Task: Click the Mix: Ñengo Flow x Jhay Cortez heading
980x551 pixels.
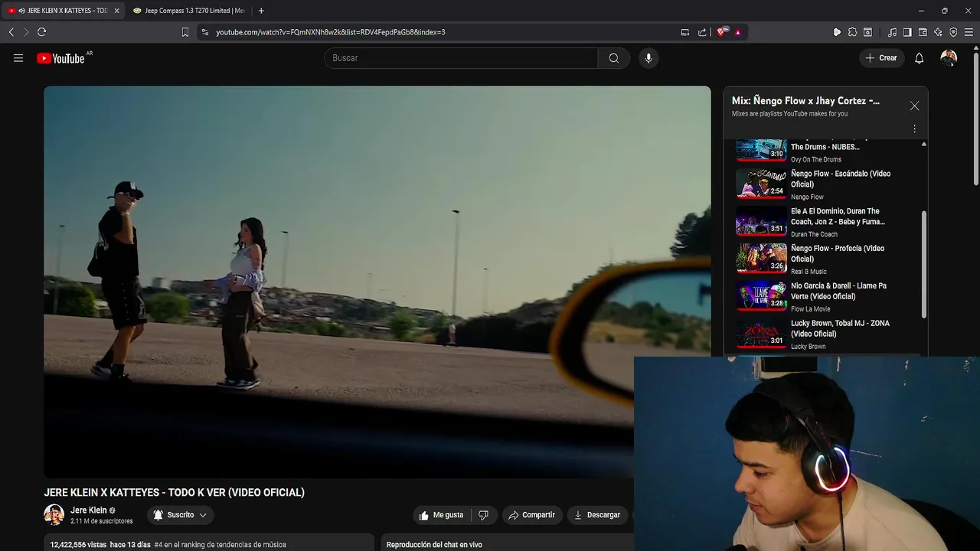Action: 805,100
